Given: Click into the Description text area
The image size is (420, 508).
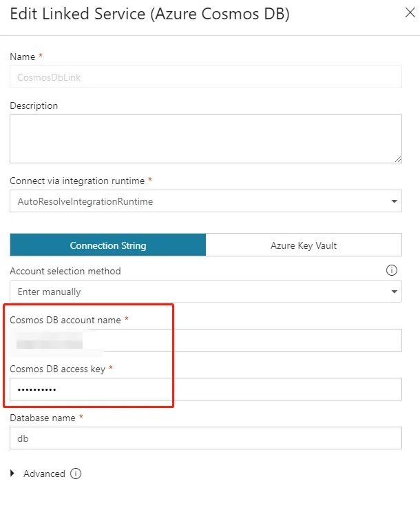Looking at the screenshot, I should coord(205,139).
